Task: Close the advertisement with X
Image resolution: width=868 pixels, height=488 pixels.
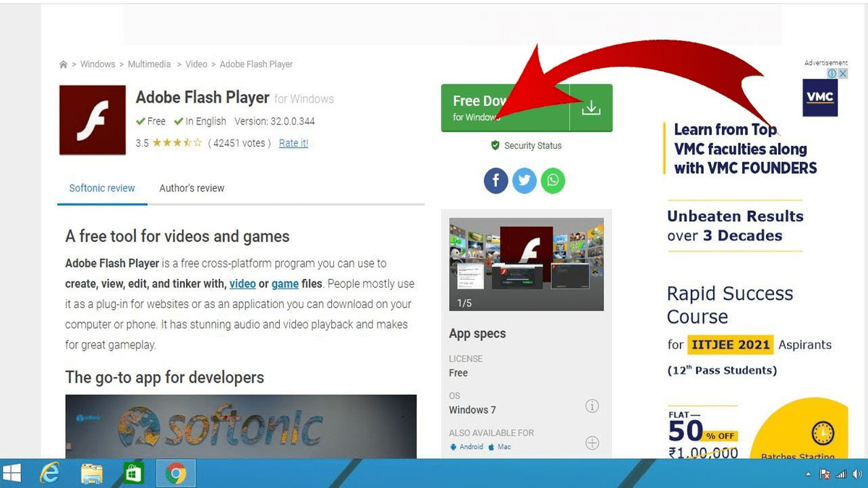Action: click(x=843, y=74)
